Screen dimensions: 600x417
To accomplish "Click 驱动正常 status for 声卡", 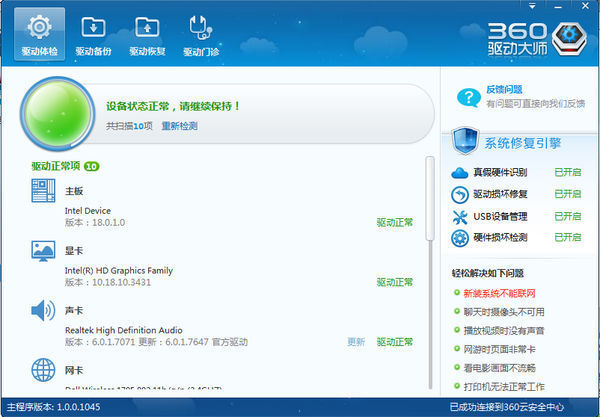I will click(395, 342).
